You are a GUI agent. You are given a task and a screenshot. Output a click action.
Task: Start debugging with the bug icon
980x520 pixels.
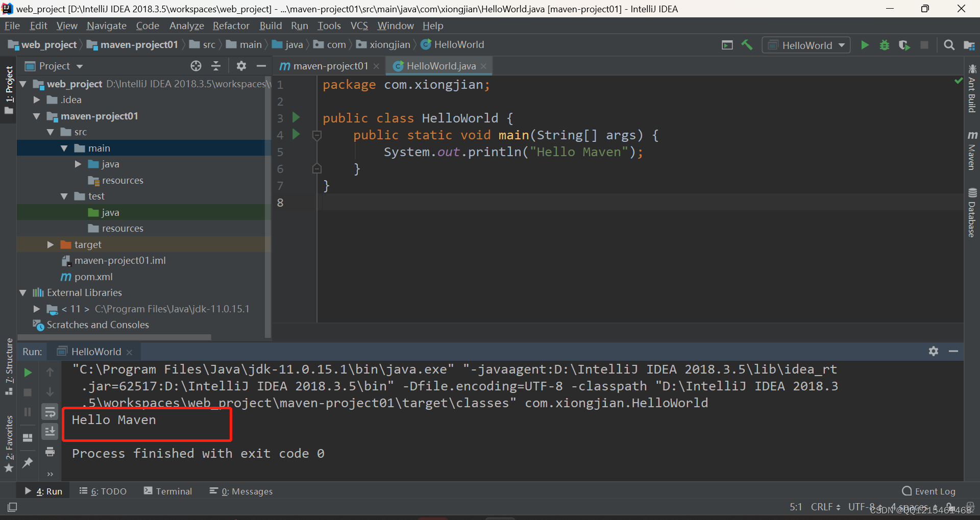click(885, 45)
